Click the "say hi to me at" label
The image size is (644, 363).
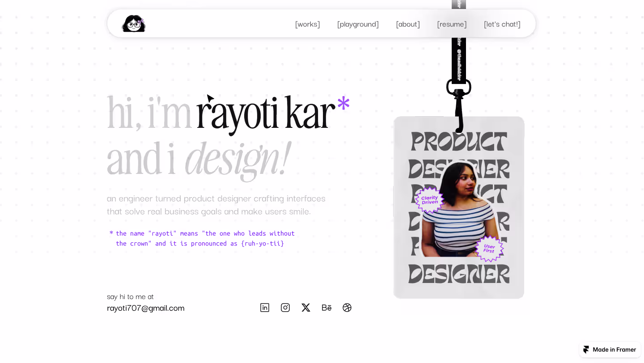click(x=130, y=296)
